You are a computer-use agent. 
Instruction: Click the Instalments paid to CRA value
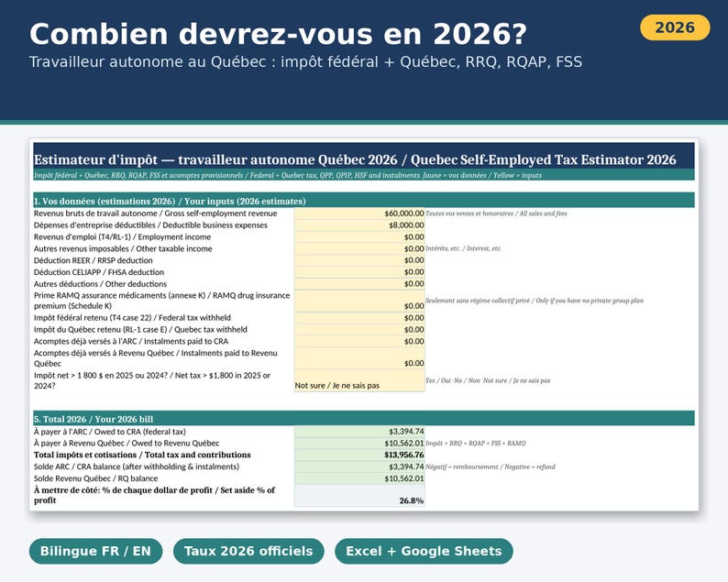[x=359, y=341]
